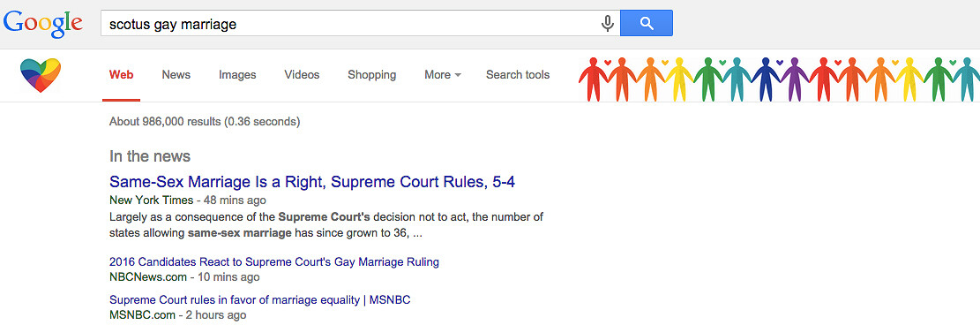Open Search tools options

pyautogui.click(x=518, y=74)
